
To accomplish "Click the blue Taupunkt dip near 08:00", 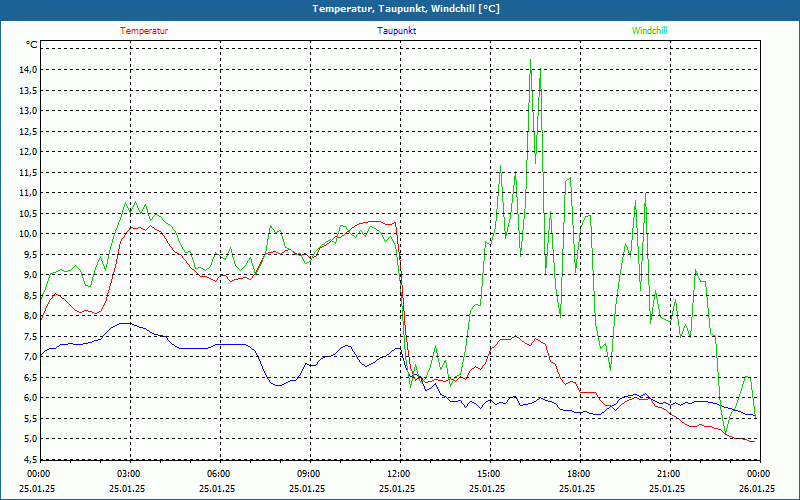I will 278,385.
